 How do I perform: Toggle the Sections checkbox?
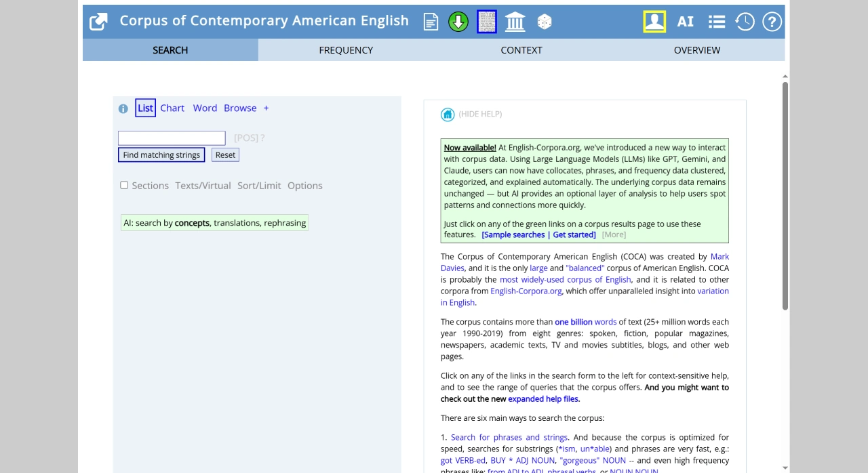pyautogui.click(x=124, y=185)
